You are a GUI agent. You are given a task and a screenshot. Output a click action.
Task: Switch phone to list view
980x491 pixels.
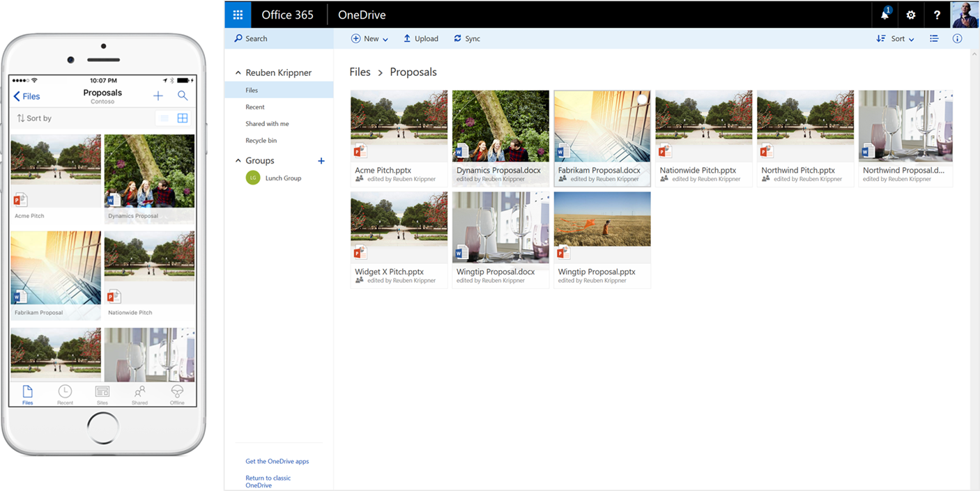pyautogui.click(x=164, y=118)
